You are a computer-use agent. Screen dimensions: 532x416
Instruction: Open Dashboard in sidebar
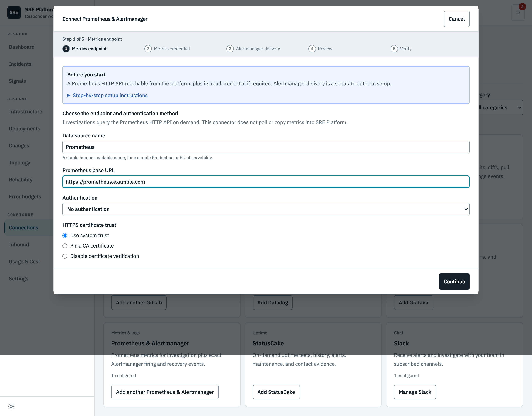coord(22,47)
